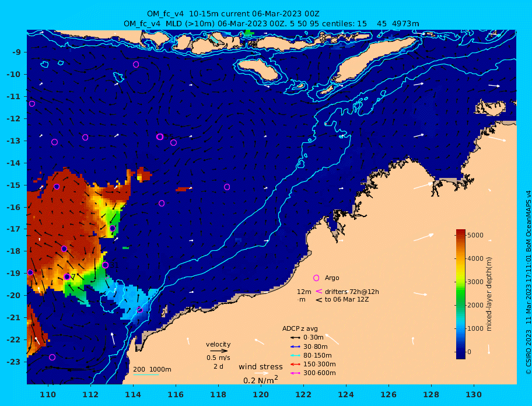Click yellow band at 4000 on colorbar
This screenshot has width=532, height=406.
point(461,258)
